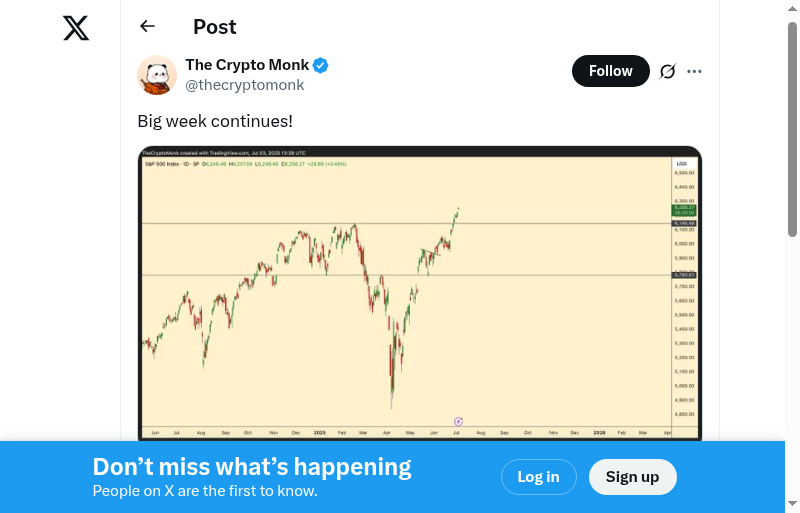Image resolution: width=800 pixels, height=513 pixels.
Task: Click the green current price tag
Action: 684,210
